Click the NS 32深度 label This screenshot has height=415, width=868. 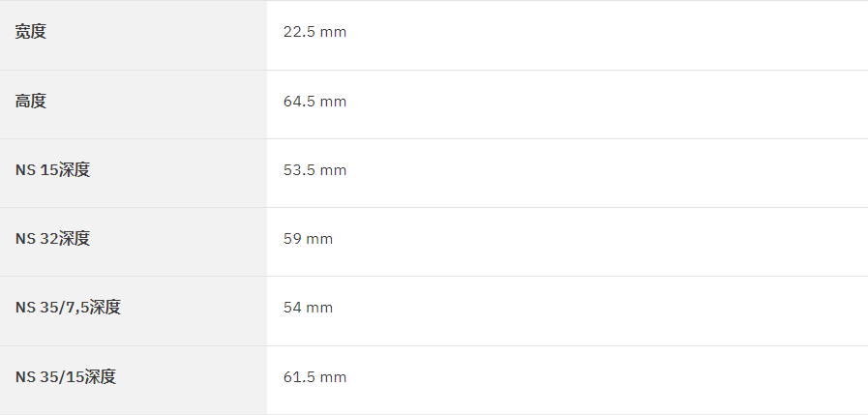(52, 239)
